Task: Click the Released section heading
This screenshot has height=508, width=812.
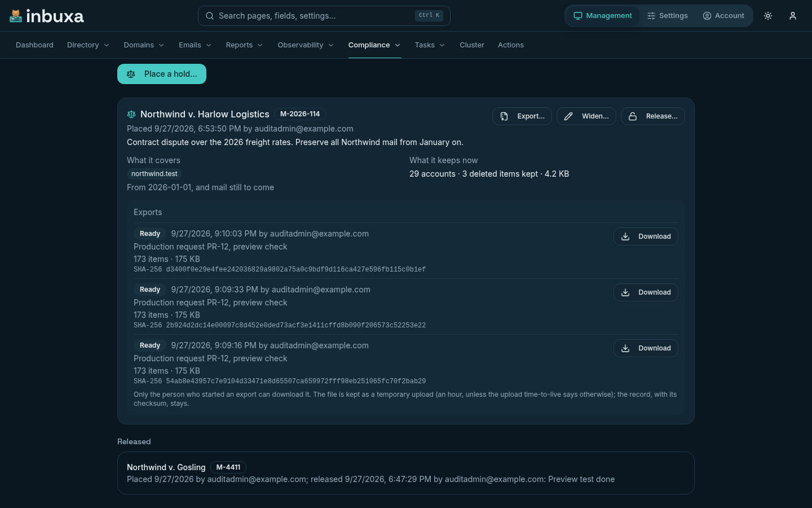Action: pyautogui.click(x=134, y=441)
